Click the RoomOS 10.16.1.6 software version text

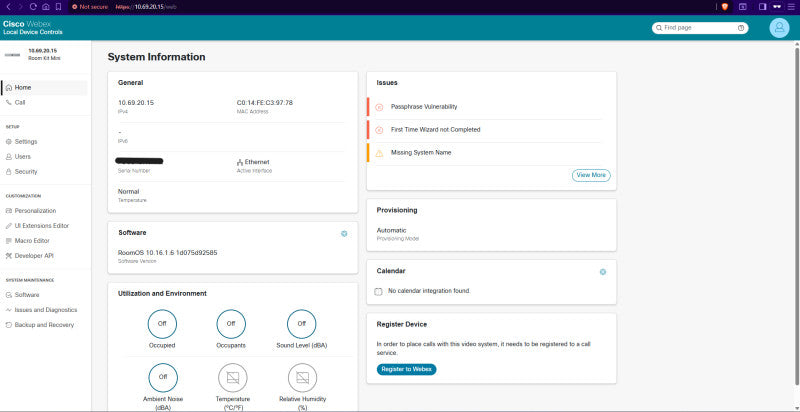tap(168, 252)
